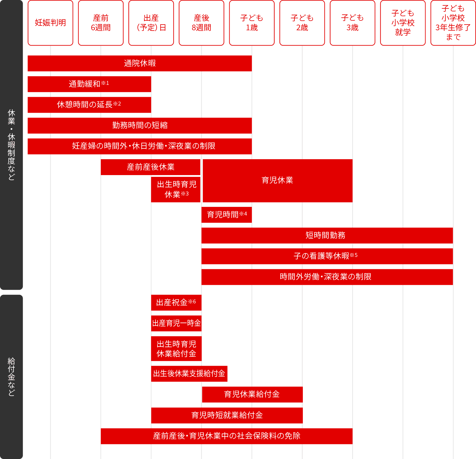The width and height of the screenshot is (476, 459).
Task: Select the 子ども3歳 header box
Action: [353, 23]
